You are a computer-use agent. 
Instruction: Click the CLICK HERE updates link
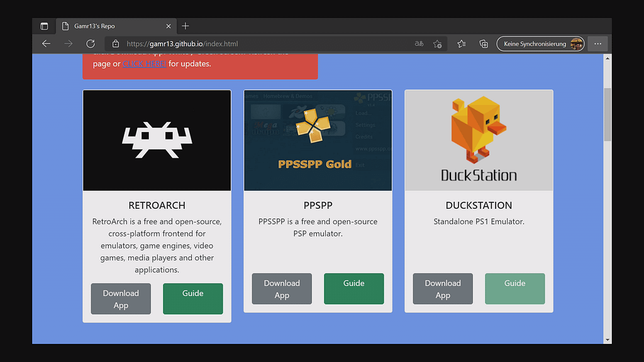click(x=144, y=63)
